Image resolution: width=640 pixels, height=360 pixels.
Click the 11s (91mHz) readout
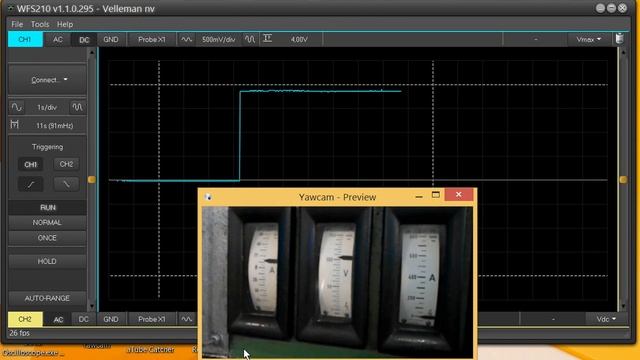coord(54,126)
